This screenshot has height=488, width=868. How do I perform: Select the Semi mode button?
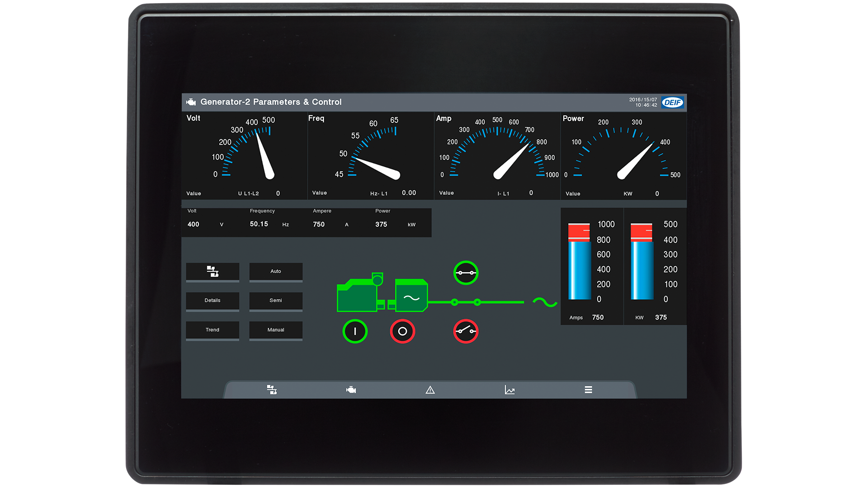click(x=276, y=300)
